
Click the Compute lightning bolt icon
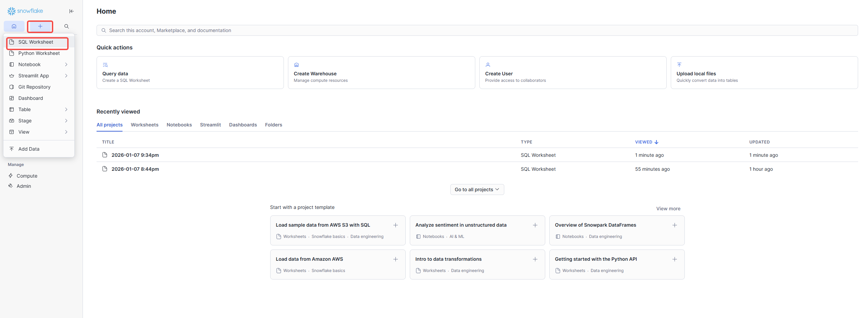tap(11, 176)
